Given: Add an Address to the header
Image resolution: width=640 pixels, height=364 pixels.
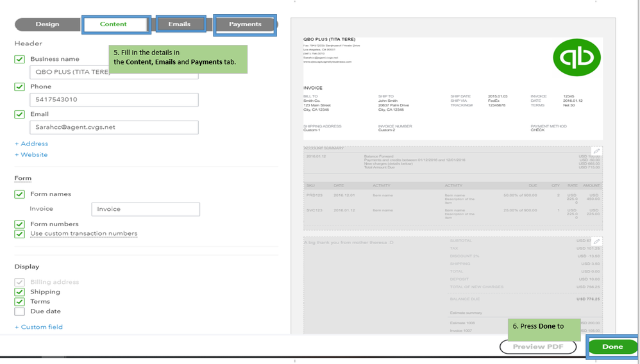Looking at the screenshot, I should 31,144.
